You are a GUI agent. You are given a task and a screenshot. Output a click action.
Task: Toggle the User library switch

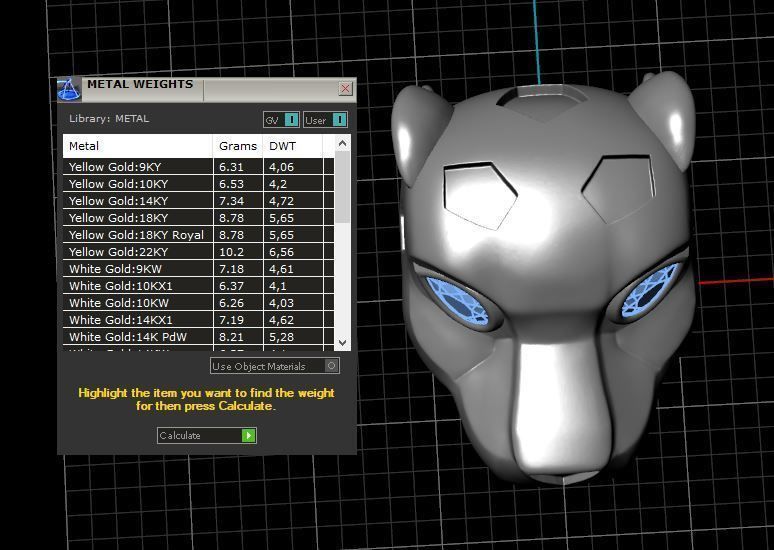tap(325, 120)
